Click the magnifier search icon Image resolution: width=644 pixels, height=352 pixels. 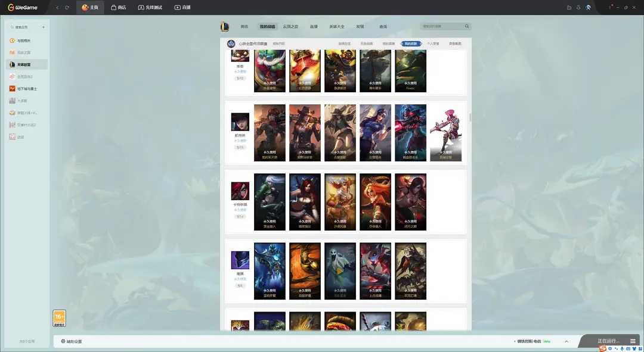[467, 26]
